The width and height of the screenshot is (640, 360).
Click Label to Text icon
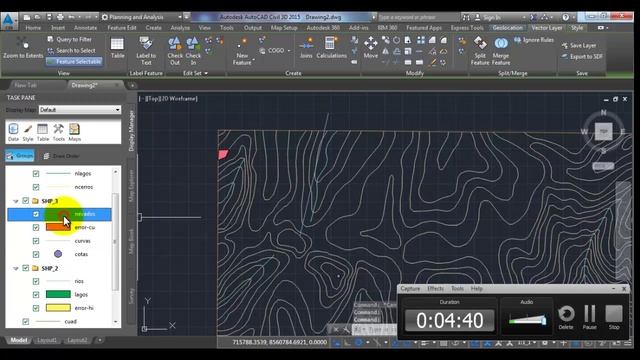[x=146, y=51]
